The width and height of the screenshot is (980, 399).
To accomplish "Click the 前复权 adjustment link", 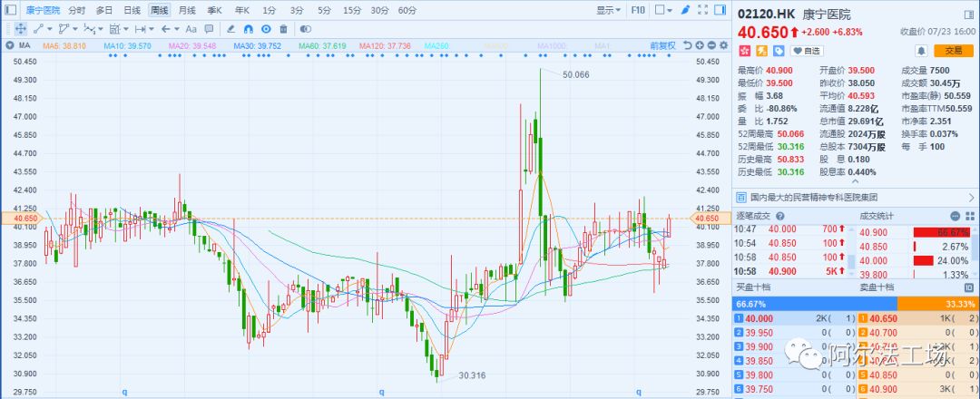I will point(663,45).
